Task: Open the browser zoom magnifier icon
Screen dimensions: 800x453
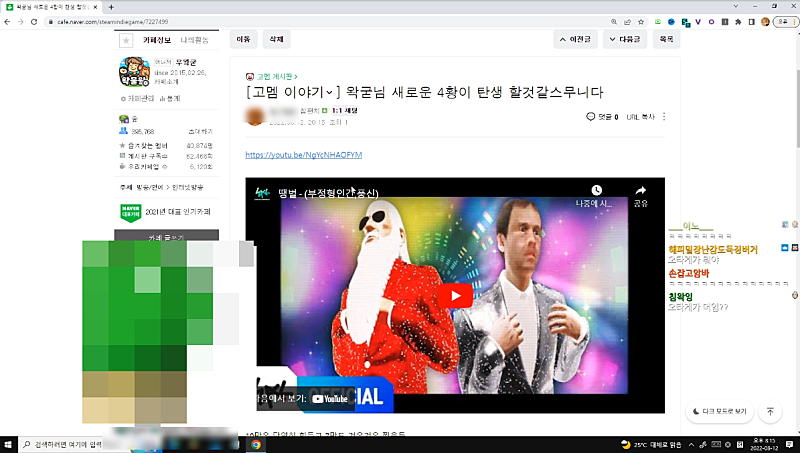Action: [x=614, y=22]
